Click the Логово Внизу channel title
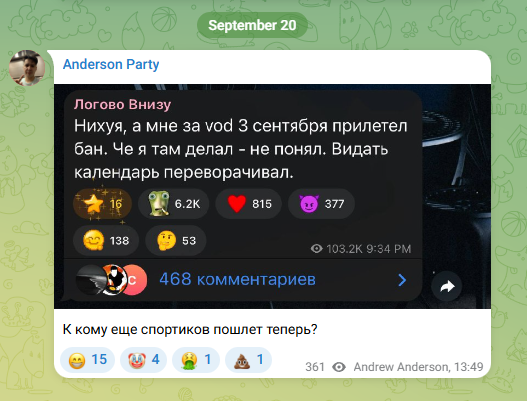Image resolution: width=527 pixels, height=401 pixels. coord(122,105)
